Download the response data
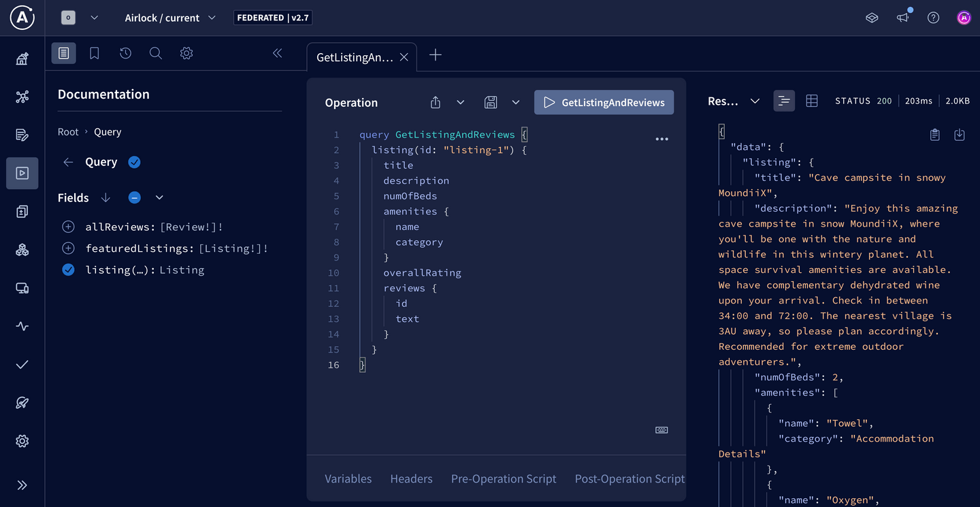 click(960, 135)
